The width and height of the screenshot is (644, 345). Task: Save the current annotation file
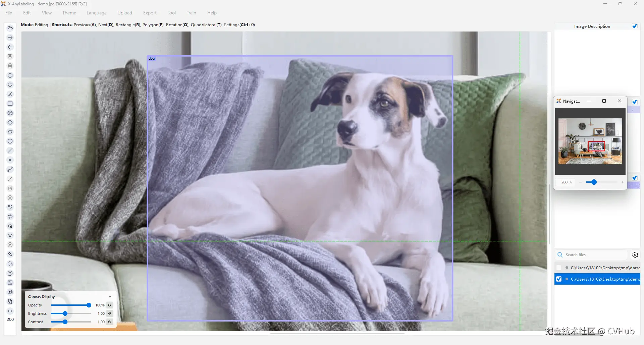[10, 56]
